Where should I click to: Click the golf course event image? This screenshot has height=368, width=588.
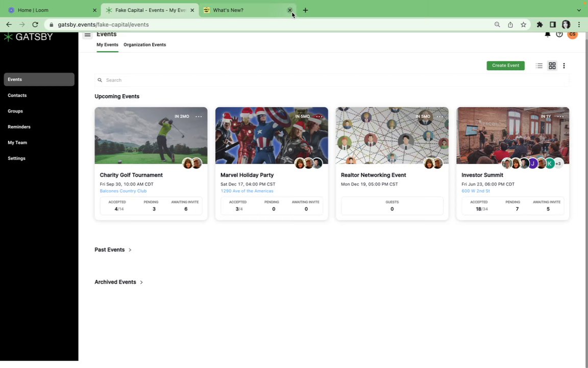tap(151, 135)
